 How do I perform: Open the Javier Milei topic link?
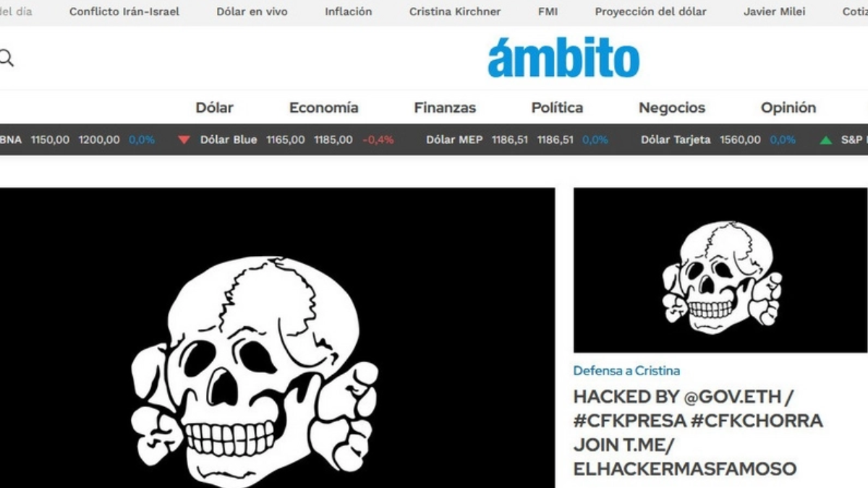coord(775,12)
